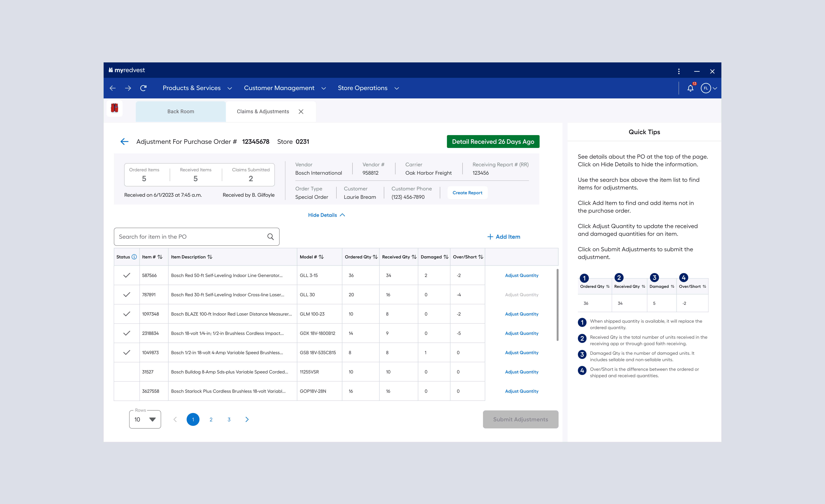Screen dimensions: 825x504
Task: Click the notification bell icon
Action: [x=690, y=88]
